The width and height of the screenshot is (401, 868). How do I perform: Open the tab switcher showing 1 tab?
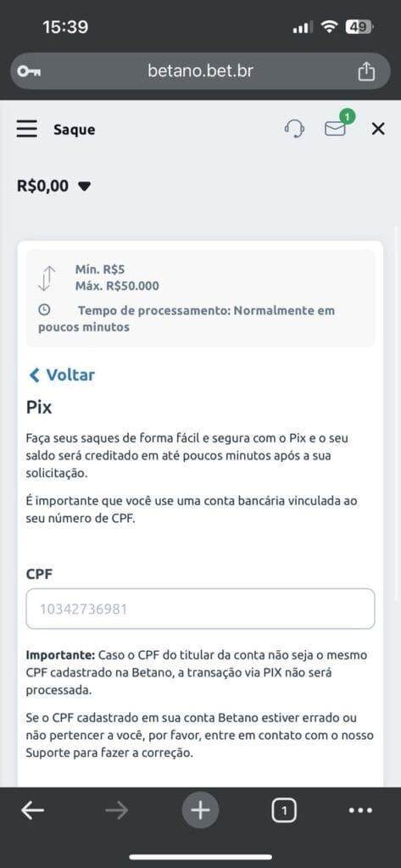[284, 811]
